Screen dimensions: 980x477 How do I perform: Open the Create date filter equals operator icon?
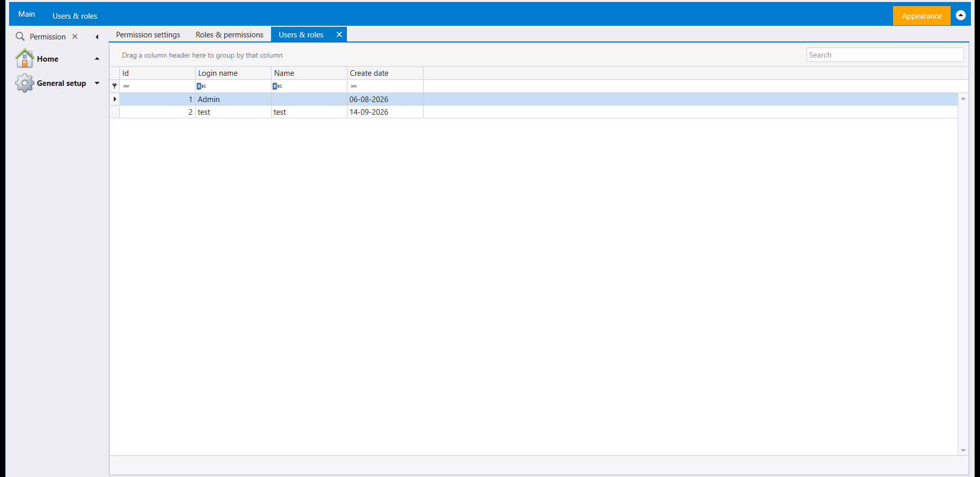point(354,86)
